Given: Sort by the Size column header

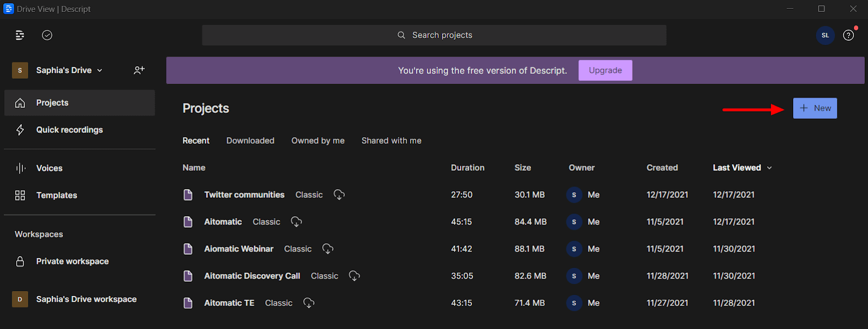Looking at the screenshot, I should (522, 168).
